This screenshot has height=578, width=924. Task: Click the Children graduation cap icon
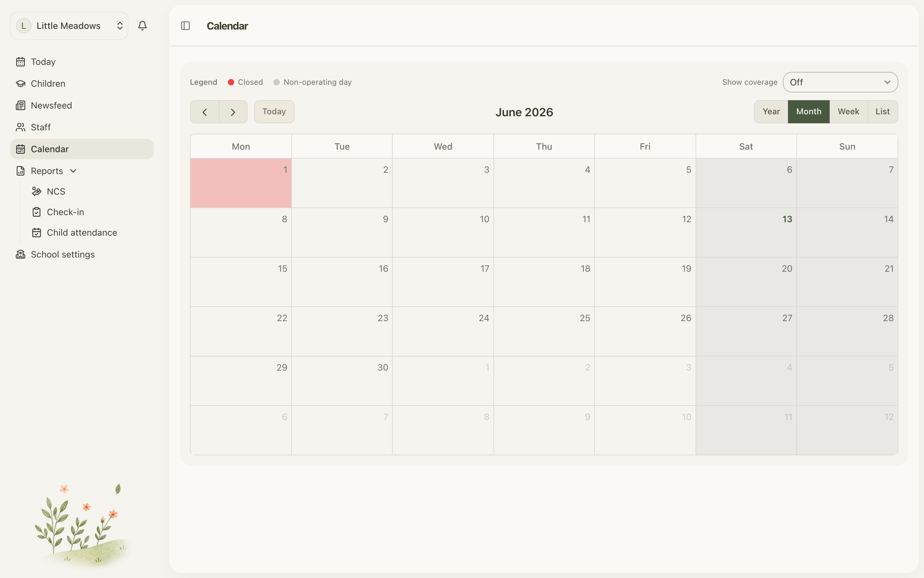21,83
